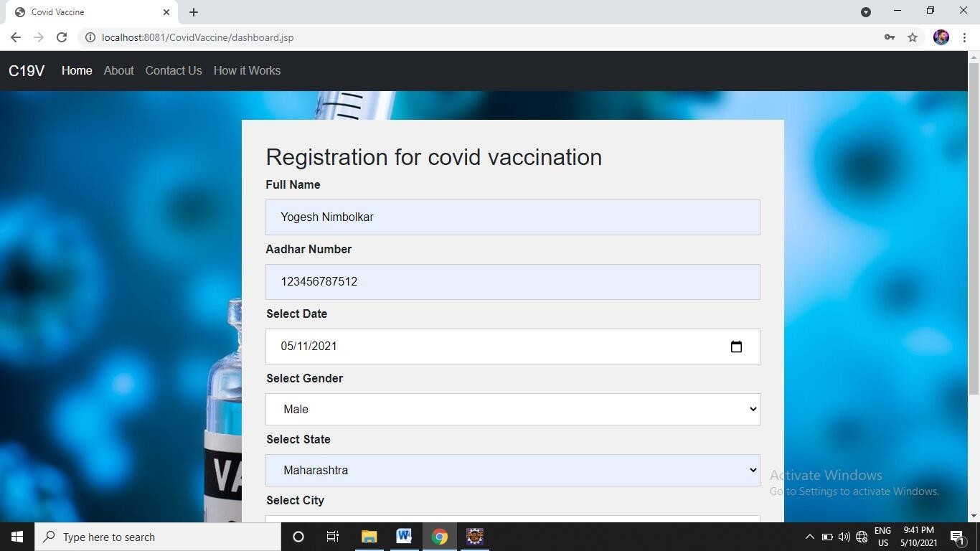Open the date picker calendar icon

pyautogui.click(x=737, y=347)
